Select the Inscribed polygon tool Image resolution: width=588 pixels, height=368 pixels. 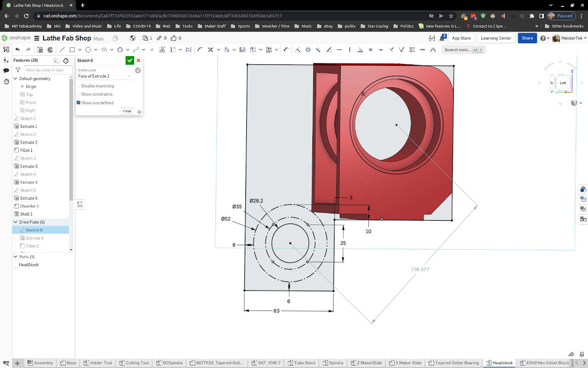[x=120, y=50]
